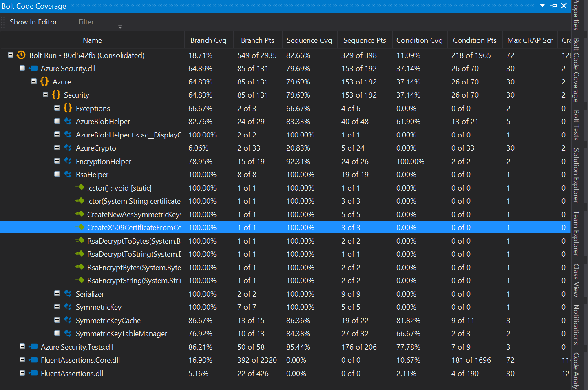Close the Bolt Code Coverage panel
The height and width of the screenshot is (390, 588).
coord(564,6)
